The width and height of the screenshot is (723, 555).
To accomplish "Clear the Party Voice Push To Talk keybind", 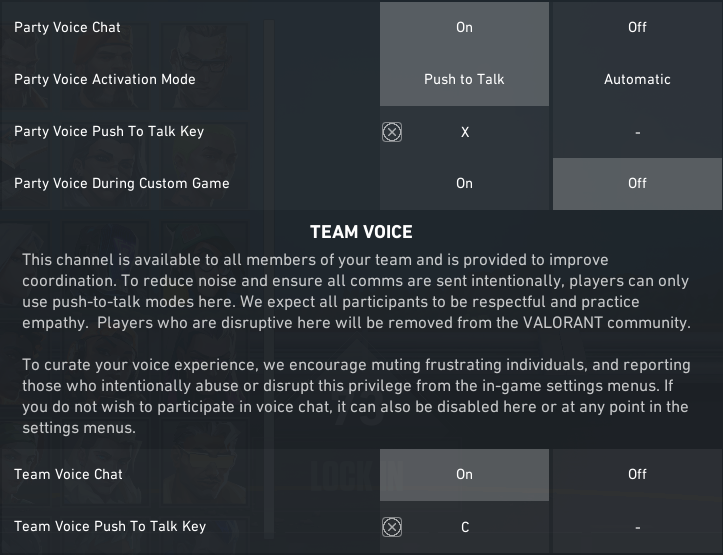I will click(x=392, y=132).
